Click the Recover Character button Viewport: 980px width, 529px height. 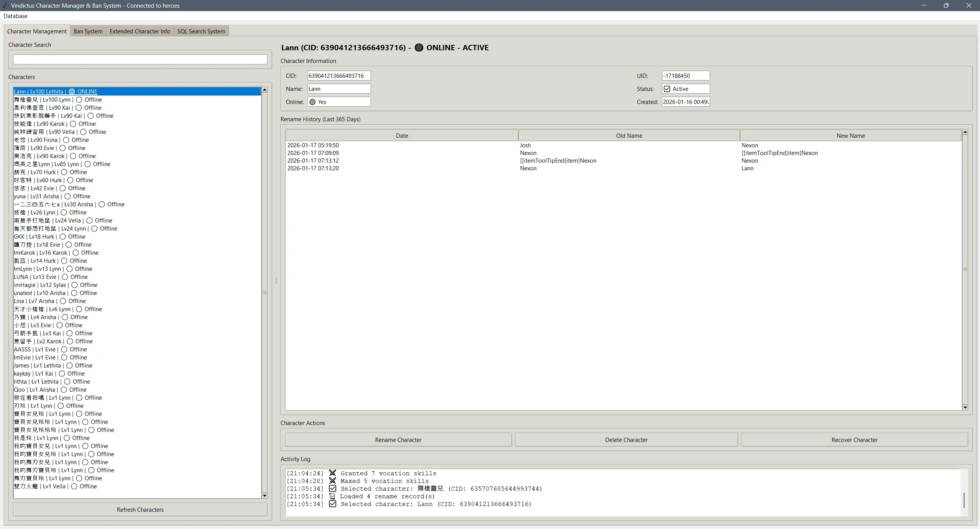click(854, 440)
